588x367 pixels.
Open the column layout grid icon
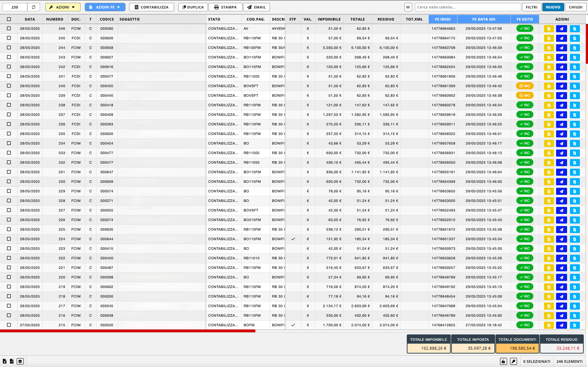[x=408, y=7]
